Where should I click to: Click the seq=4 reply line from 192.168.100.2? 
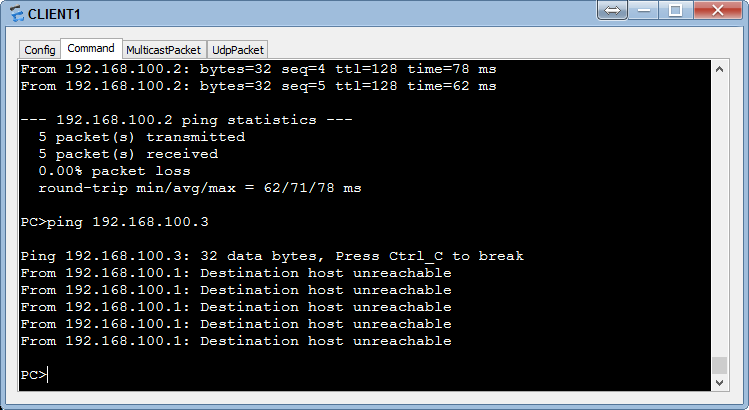pyautogui.click(x=258, y=69)
